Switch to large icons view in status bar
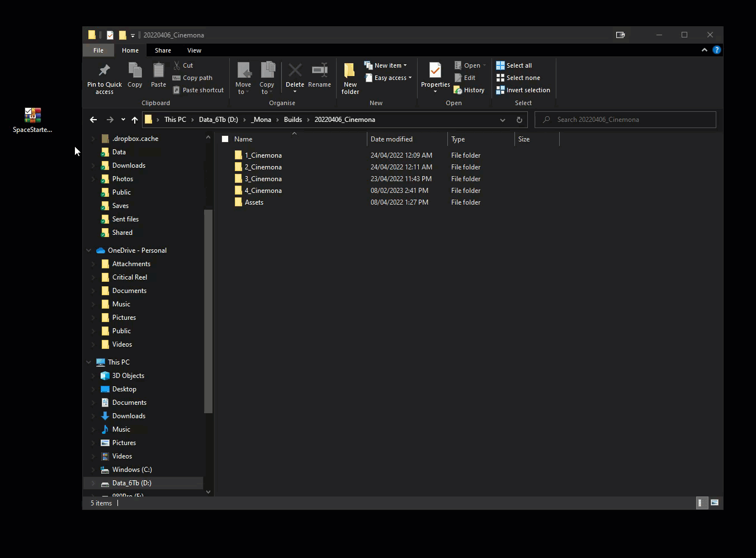 pyautogui.click(x=714, y=503)
